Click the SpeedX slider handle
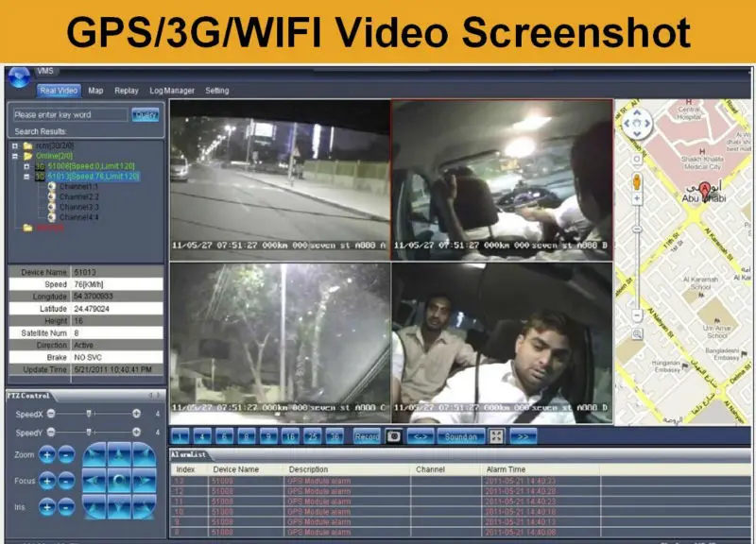Screen dimensions: 756x544 tap(89, 414)
